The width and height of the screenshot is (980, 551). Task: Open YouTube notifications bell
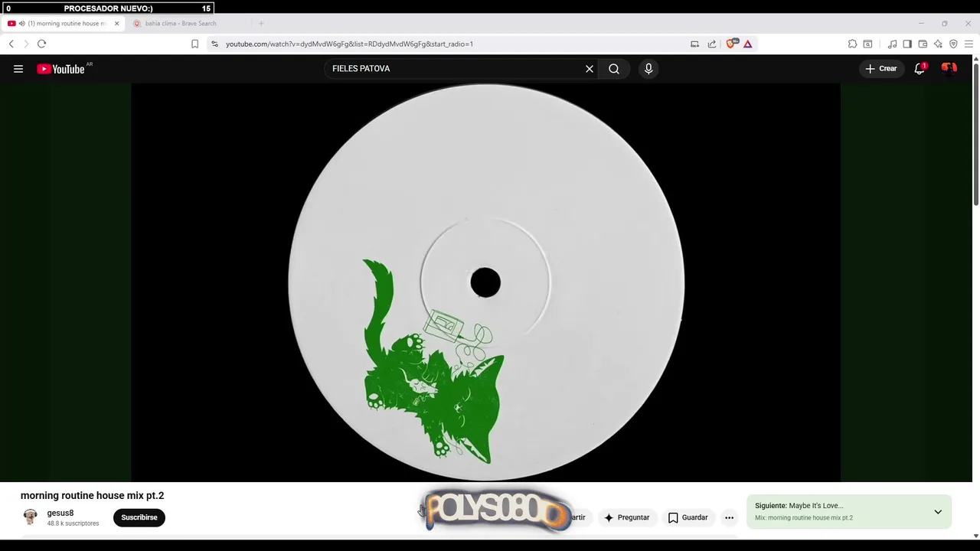pos(920,69)
